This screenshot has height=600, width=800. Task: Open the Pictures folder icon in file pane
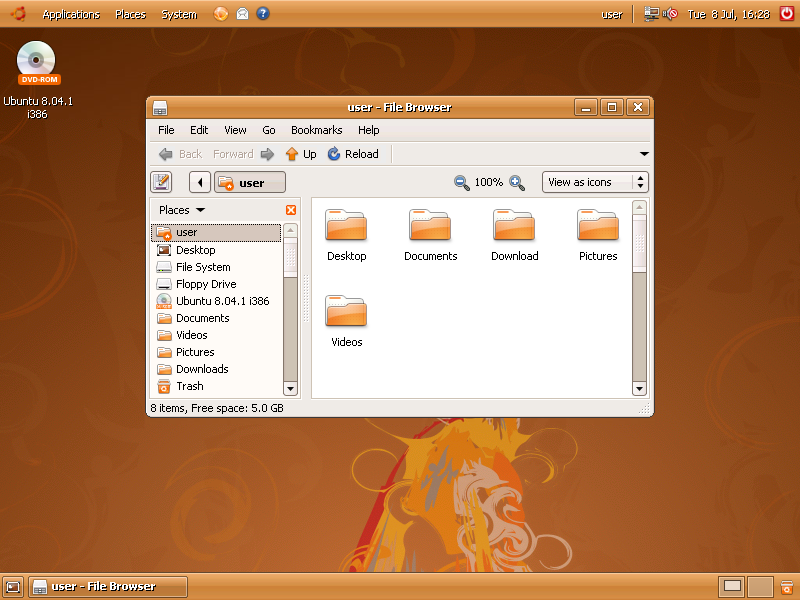pyautogui.click(x=598, y=225)
